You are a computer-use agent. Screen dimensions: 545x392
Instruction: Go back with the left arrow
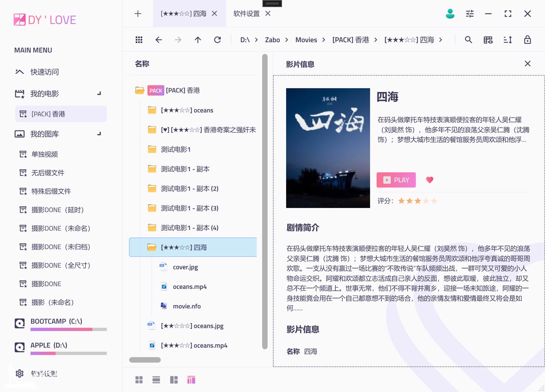(159, 40)
